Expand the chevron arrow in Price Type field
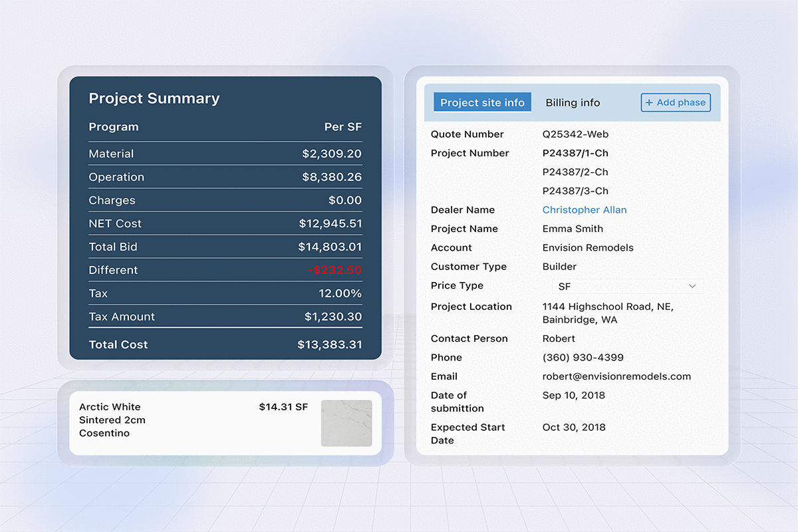798x532 pixels. click(692, 287)
